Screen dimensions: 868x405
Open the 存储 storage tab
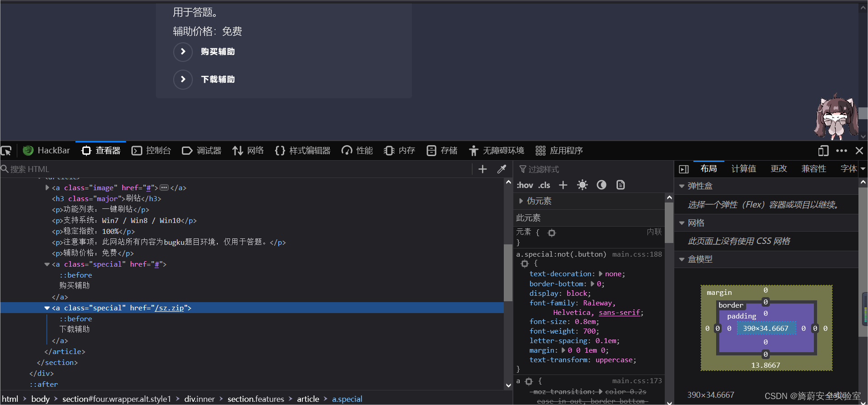[x=442, y=151]
